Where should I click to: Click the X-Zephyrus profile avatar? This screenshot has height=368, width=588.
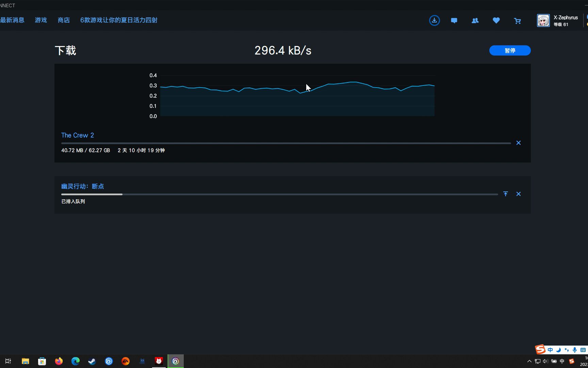coord(543,20)
